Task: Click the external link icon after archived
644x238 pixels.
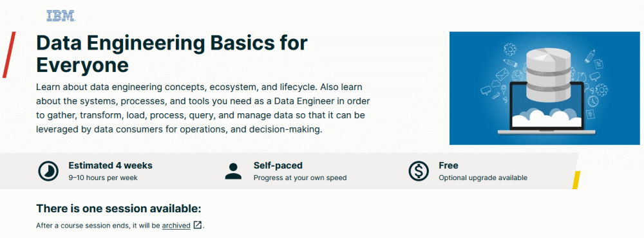Action: click(x=198, y=225)
